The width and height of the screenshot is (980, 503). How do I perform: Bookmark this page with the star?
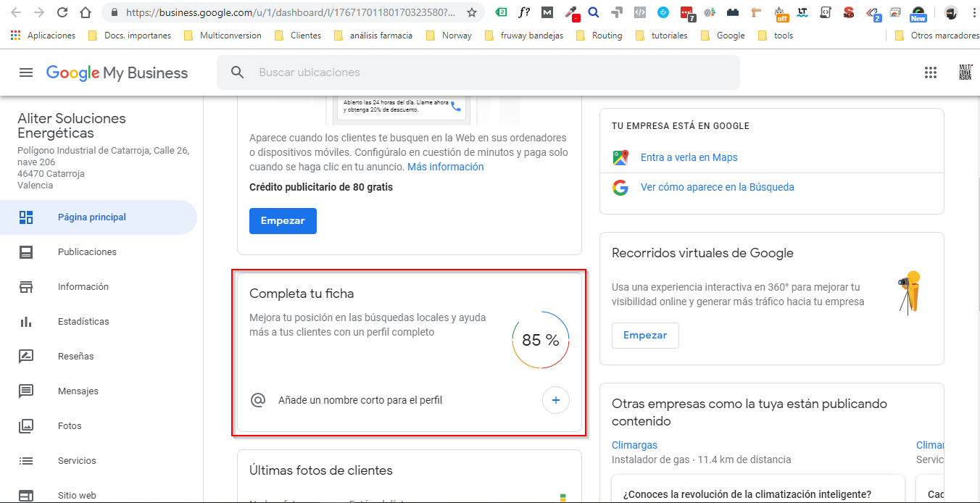pyautogui.click(x=472, y=12)
